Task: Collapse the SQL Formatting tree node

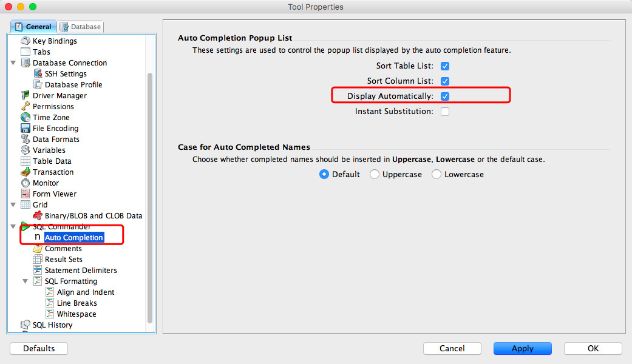Action: point(25,281)
